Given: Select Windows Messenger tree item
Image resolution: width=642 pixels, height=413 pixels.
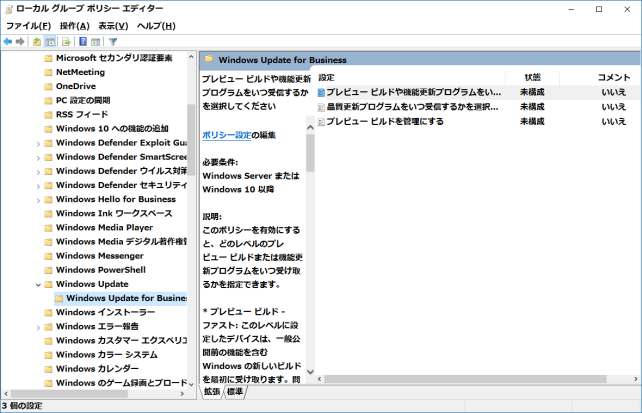Looking at the screenshot, I should (x=100, y=256).
